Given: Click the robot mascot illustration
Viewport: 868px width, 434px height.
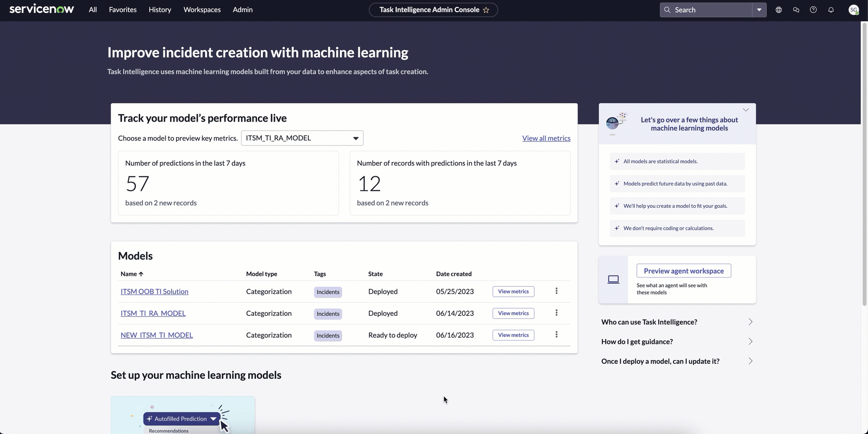Looking at the screenshot, I should coord(616,124).
